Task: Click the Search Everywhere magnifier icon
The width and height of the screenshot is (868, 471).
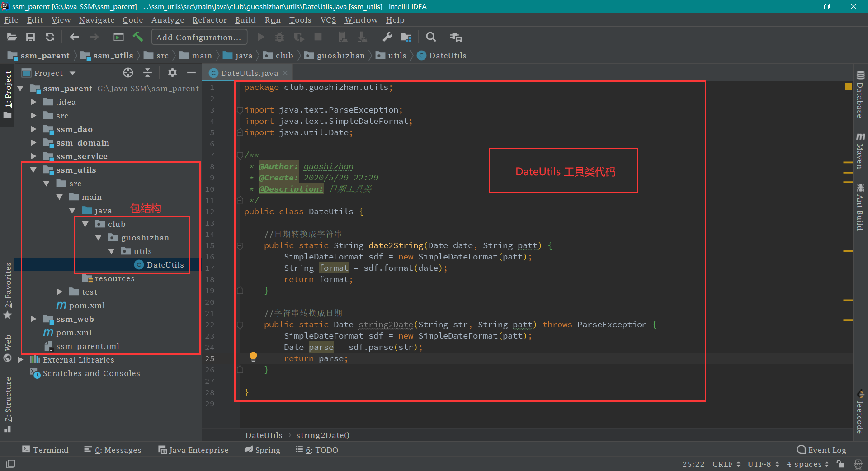Action: click(x=431, y=37)
